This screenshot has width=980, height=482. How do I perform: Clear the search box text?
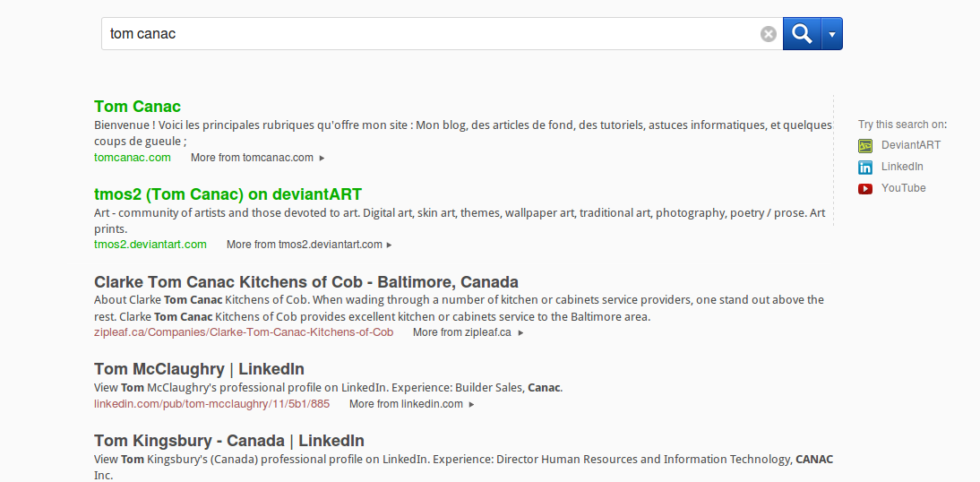point(769,34)
